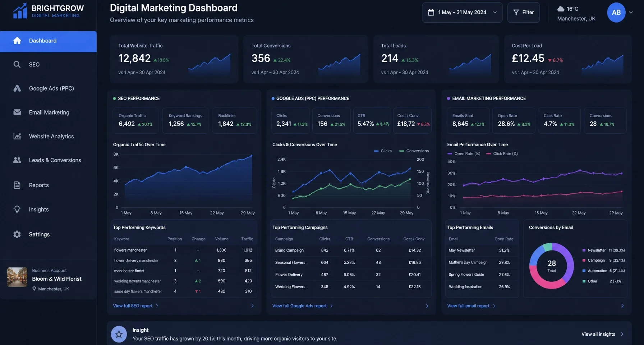The width and height of the screenshot is (644, 345).
Task: Open the Settings gear icon
Action: tap(17, 234)
